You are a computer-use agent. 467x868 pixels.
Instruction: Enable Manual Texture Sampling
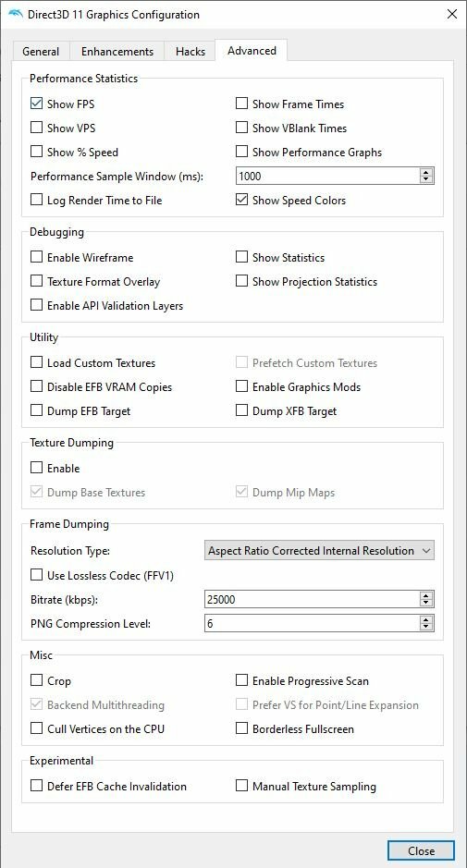click(x=241, y=786)
